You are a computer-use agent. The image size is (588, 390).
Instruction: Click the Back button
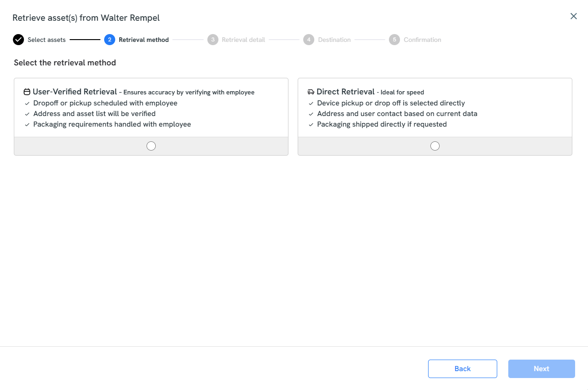pyautogui.click(x=463, y=369)
